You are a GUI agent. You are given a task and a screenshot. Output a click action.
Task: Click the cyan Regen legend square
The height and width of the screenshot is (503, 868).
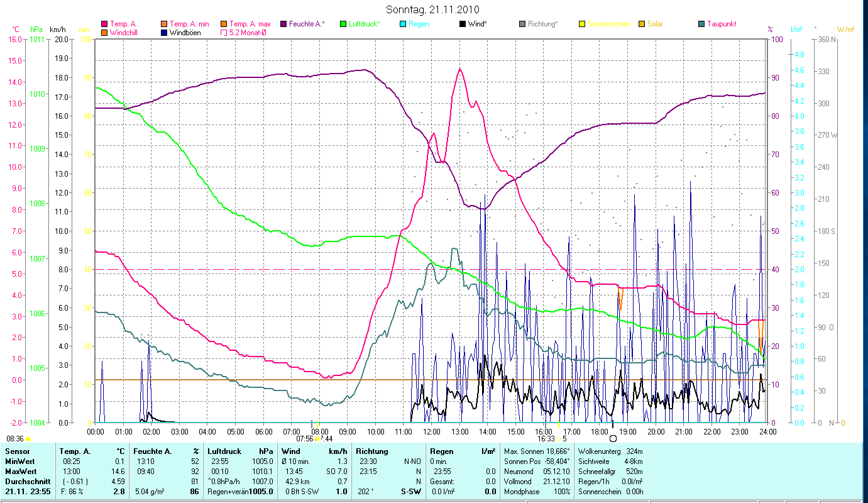[402, 25]
